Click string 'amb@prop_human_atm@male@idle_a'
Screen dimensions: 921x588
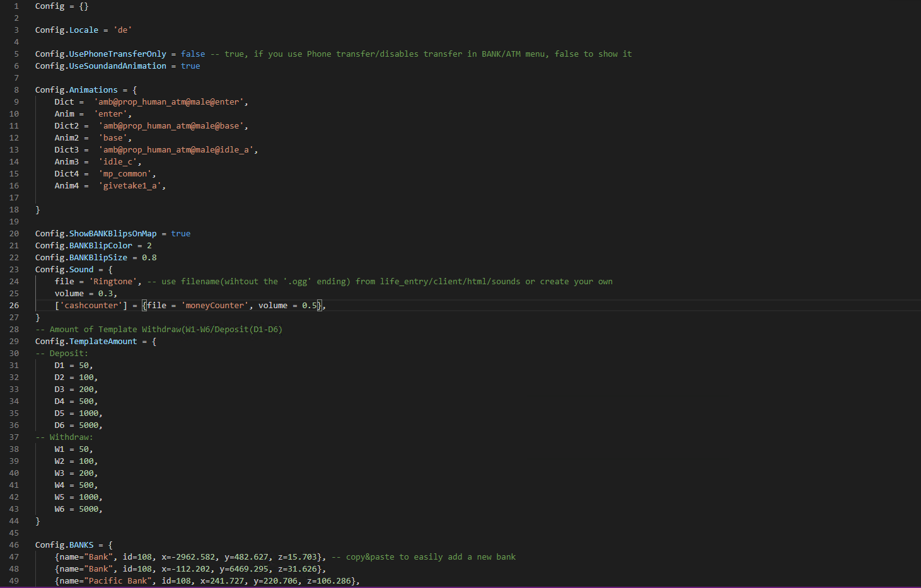coord(176,150)
